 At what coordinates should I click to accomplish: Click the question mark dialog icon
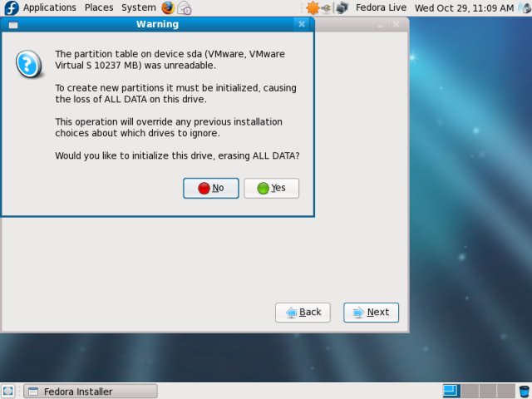pyautogui.click(x=29, y=64)
